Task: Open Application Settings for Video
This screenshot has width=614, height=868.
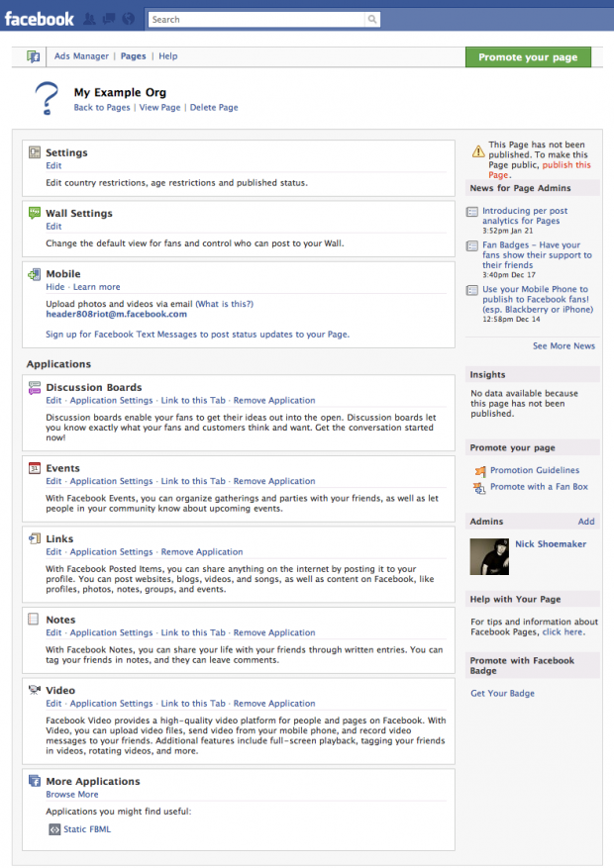Action: 111,704
